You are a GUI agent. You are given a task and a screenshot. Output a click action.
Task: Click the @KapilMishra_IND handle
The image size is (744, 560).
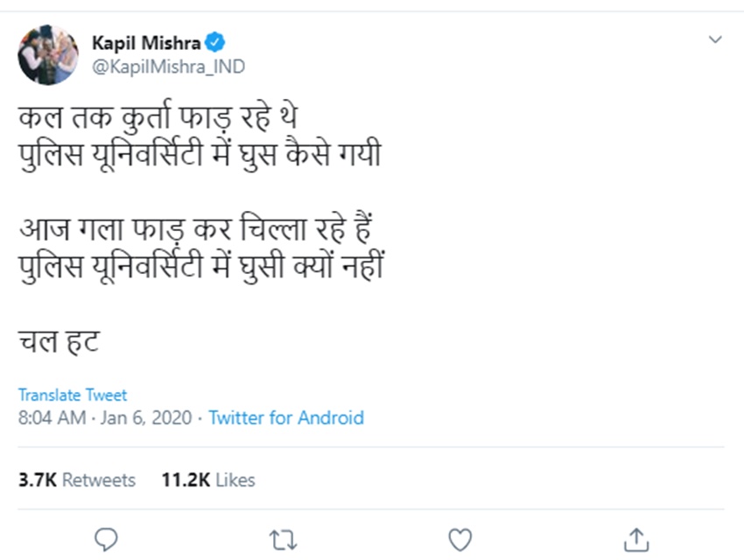pyautogui.click(x=168, y=66)
